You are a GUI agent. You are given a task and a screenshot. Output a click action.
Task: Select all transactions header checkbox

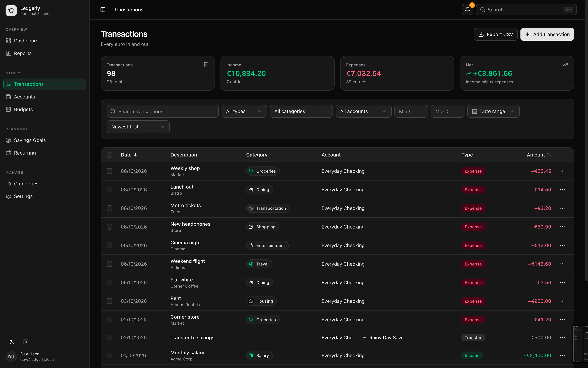[110, 155]
